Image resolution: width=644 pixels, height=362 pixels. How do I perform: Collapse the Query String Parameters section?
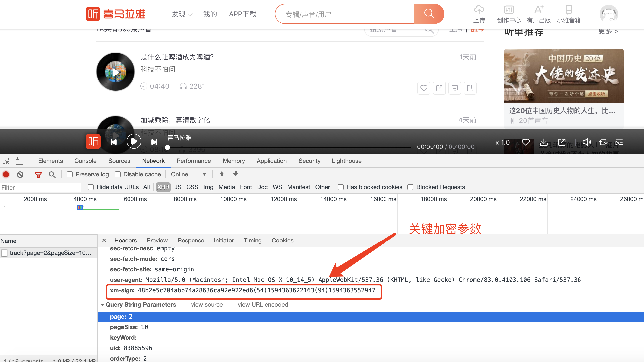point(103,305)
